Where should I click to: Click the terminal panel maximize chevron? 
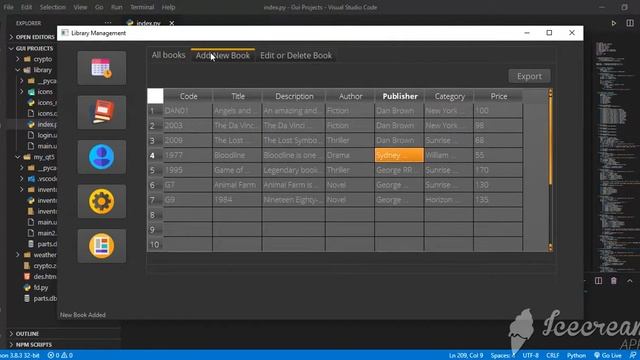coord(629,281)
